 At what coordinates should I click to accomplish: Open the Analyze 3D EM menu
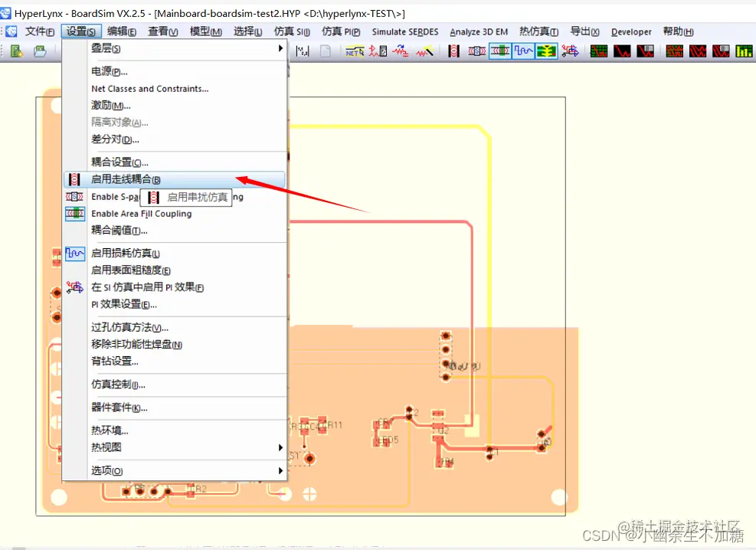(x=479, y=31)
